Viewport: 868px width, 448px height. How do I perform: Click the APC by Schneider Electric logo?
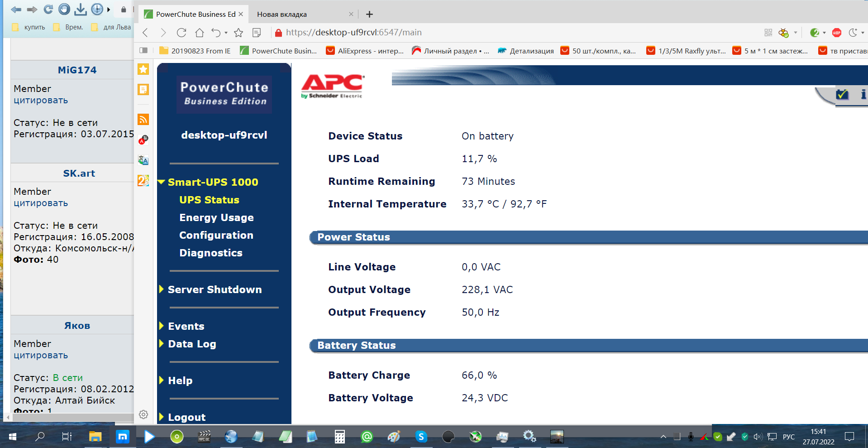click(333, 86)
